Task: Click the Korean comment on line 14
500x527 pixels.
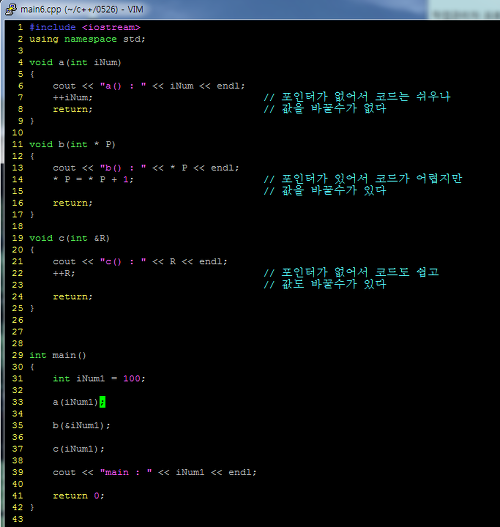Action: (x=363, y=179)
